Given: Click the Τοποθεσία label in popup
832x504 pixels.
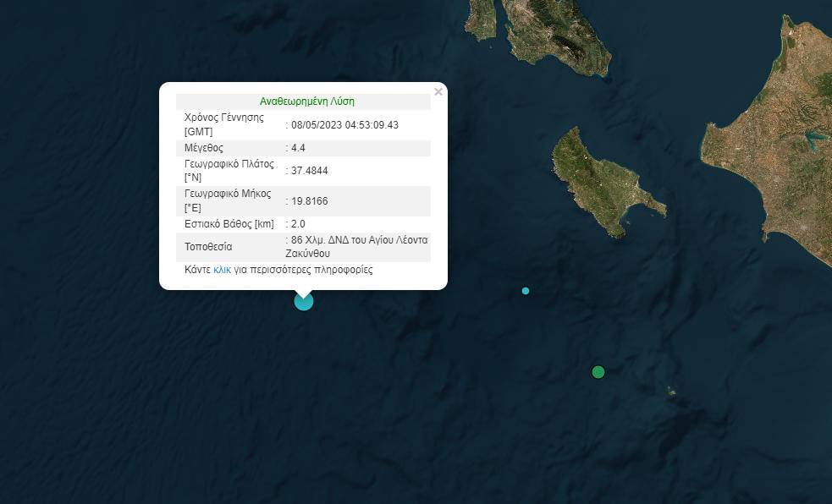Looking at the screenshot, I should (208, 247).
